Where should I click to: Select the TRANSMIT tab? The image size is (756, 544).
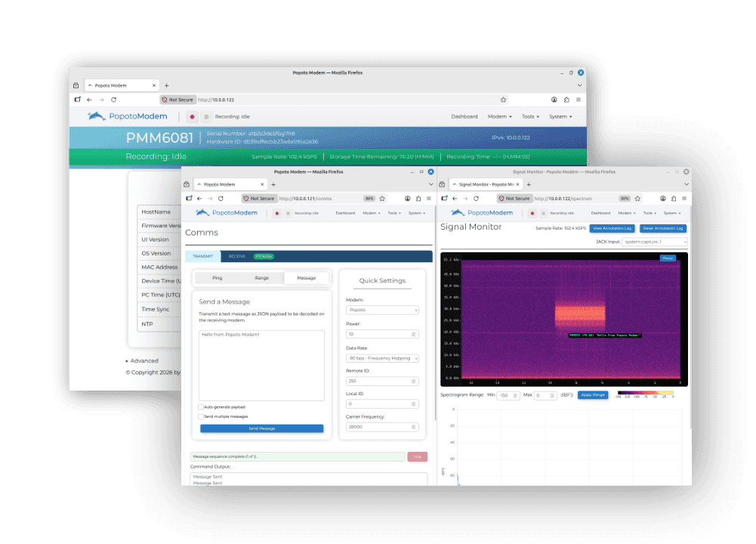click(x=202, y=257)
